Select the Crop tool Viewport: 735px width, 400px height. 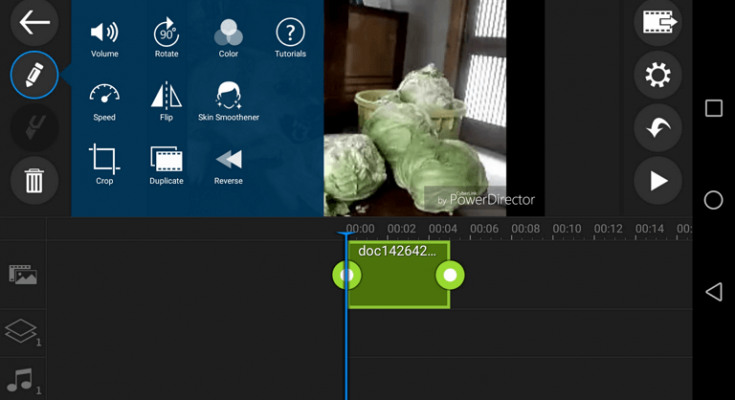pos(104,164)
